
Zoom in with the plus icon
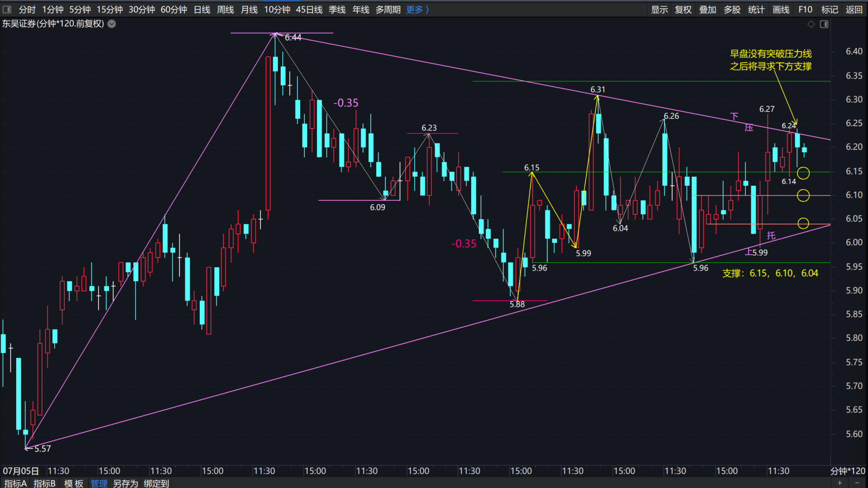point(840,483)
